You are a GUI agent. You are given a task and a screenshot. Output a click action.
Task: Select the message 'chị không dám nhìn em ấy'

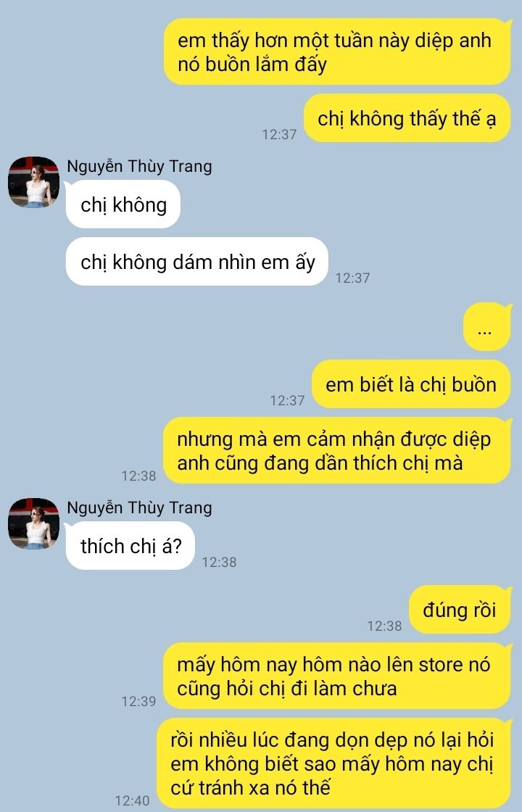[x=196, y=262]
